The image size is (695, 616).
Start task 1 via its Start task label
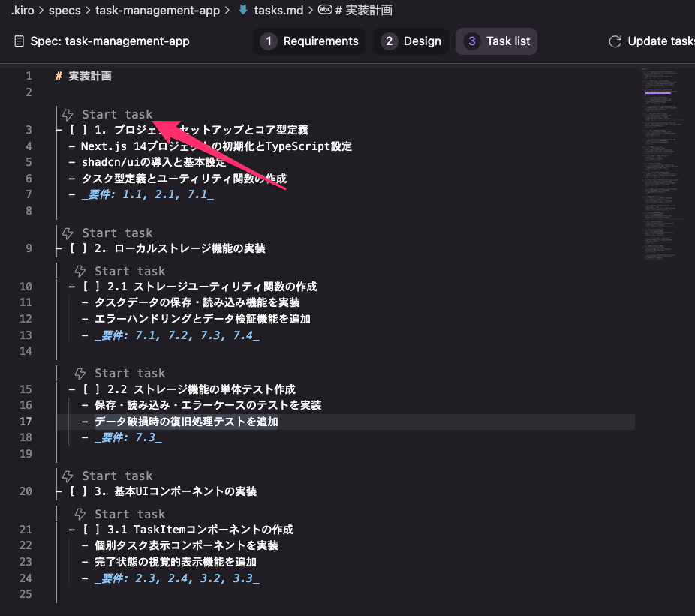(117, 114)
